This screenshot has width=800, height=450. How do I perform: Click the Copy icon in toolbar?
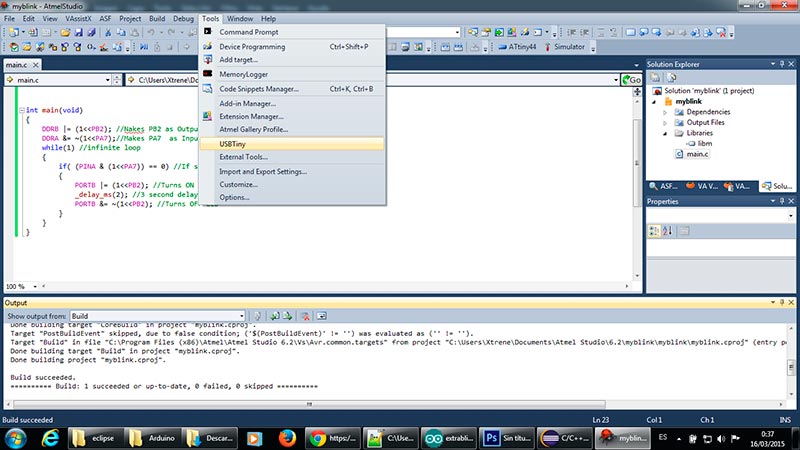[x=121, y=32]
